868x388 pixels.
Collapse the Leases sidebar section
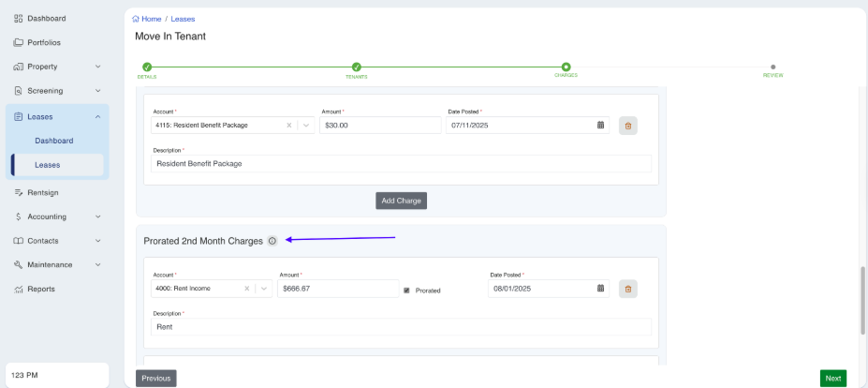point(98,116)
